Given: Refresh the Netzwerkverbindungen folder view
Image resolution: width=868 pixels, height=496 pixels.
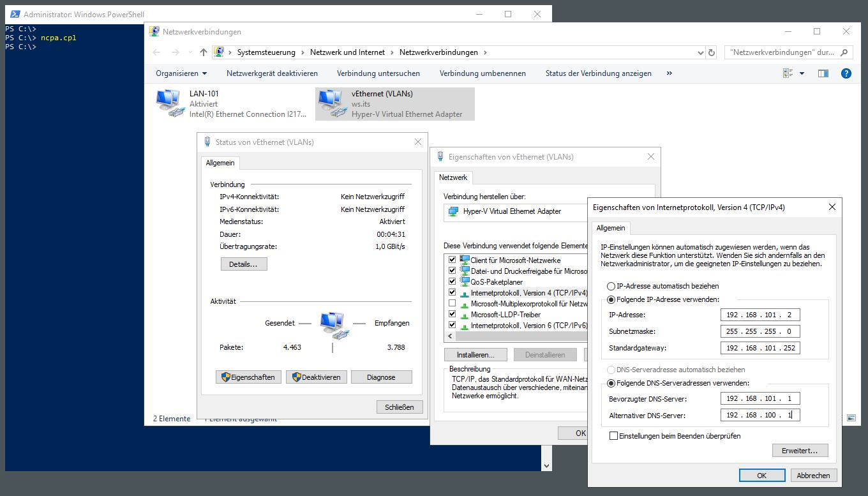Looking at the screenshot, I should pyautogui.click(x=712, y=52).
